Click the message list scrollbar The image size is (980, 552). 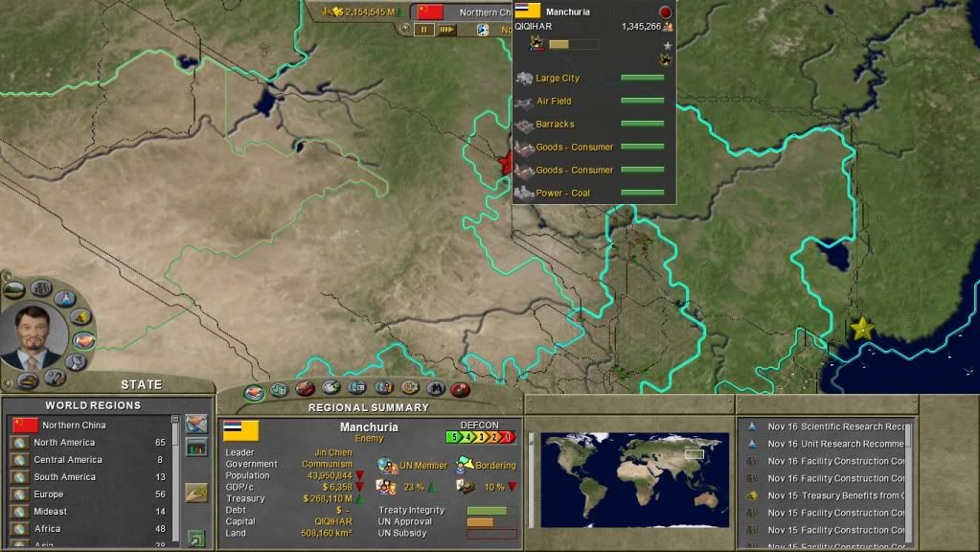(909, 483)
